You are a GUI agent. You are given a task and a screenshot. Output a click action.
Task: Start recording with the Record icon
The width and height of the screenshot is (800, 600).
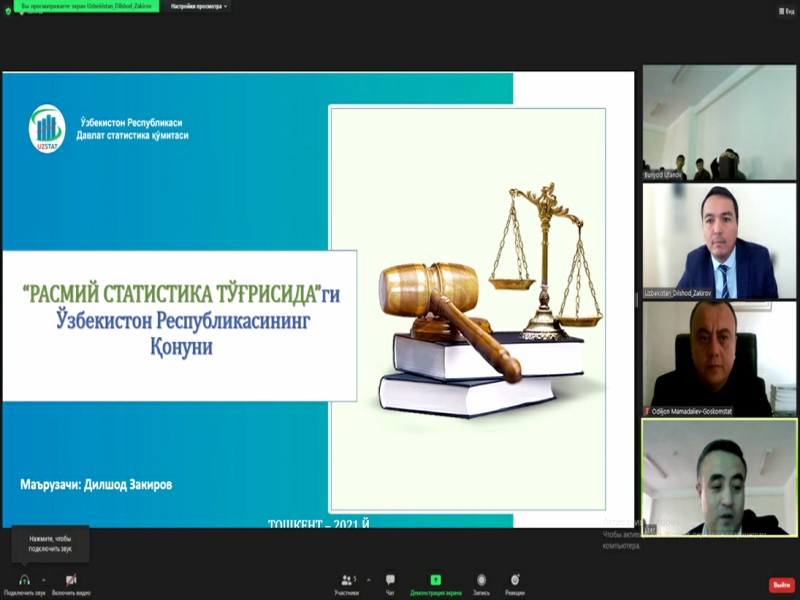tap(481, 581)
